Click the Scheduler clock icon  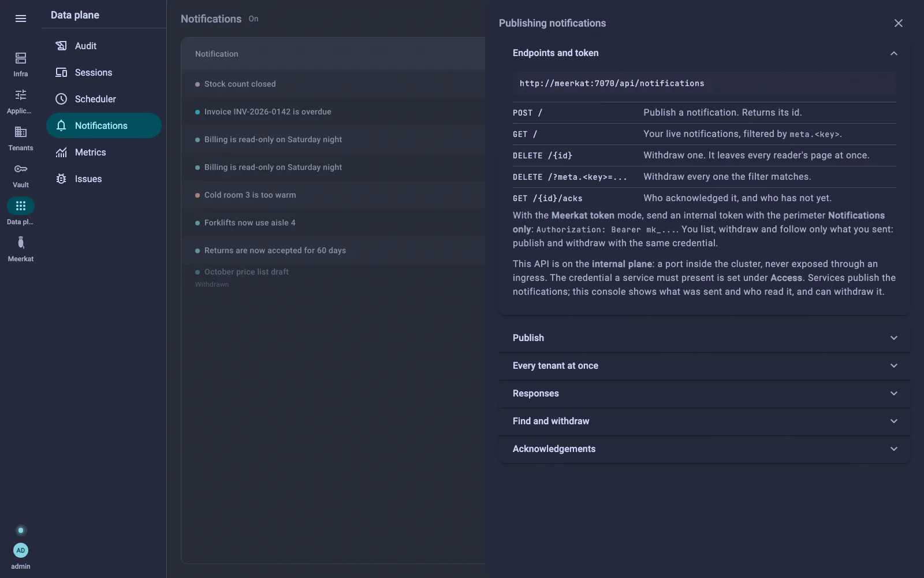(x=61, y=99)
